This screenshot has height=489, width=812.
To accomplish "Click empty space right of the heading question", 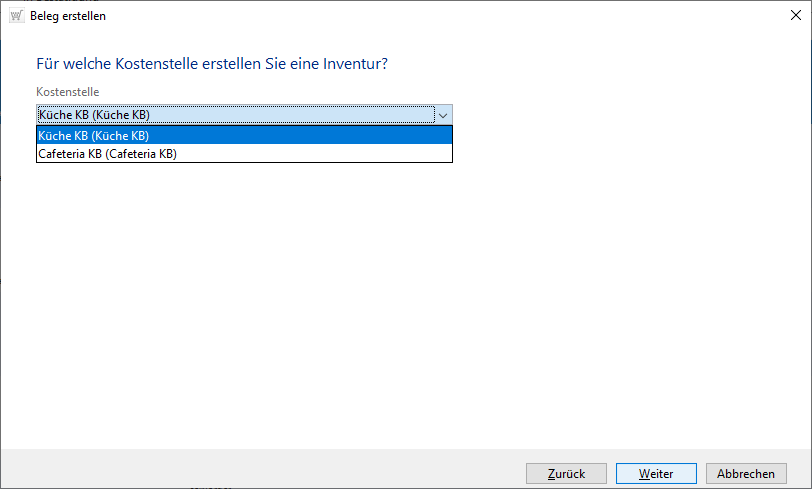I will [x=600, y=64].
